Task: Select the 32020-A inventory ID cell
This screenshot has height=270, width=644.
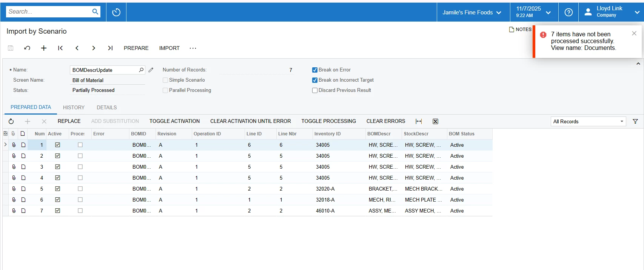Action: coord(338,189)
